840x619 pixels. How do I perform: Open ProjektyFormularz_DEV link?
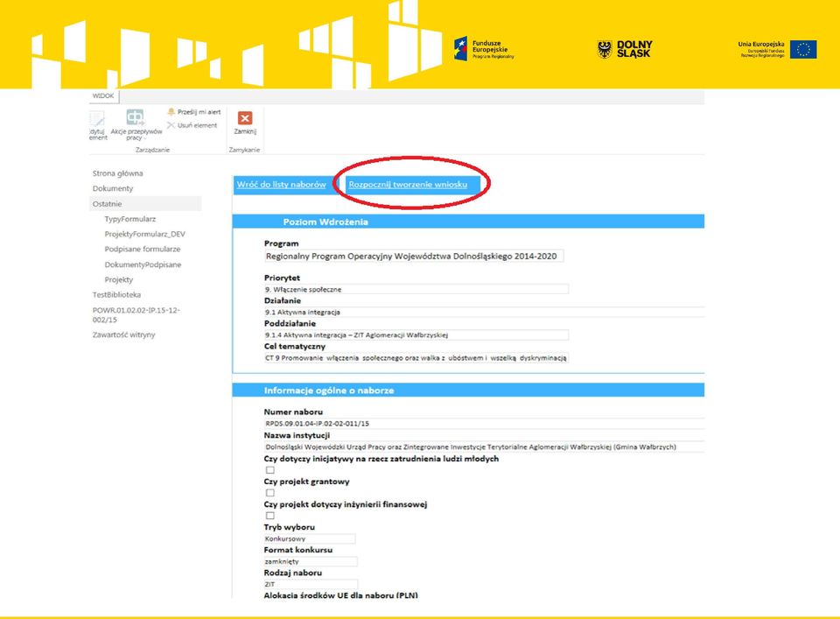(x=144, y=234)
